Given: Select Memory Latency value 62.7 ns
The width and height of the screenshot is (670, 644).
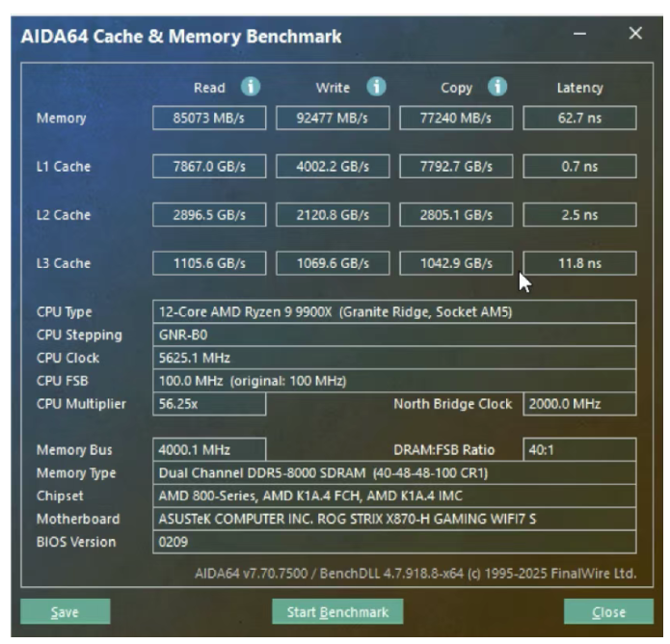Looking at the screenshot, I should [579, 118].
